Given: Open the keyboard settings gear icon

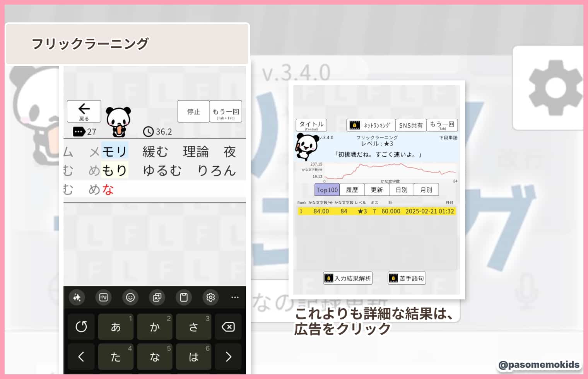Looking at the screenshot, I should click(x=210, y=297).
